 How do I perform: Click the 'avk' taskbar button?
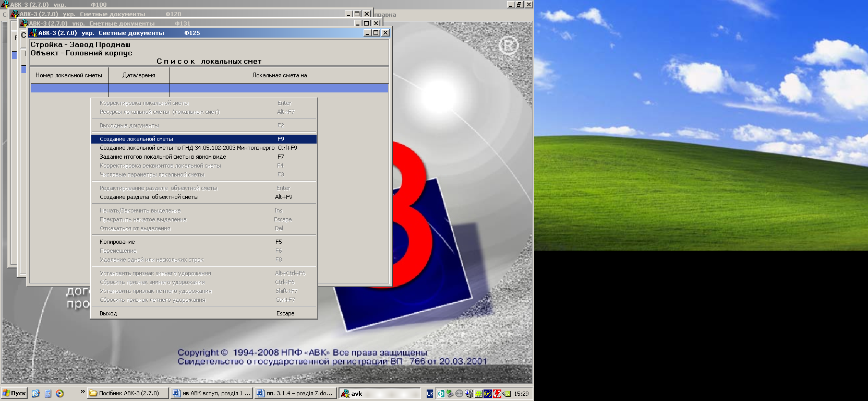click(380, 393)
